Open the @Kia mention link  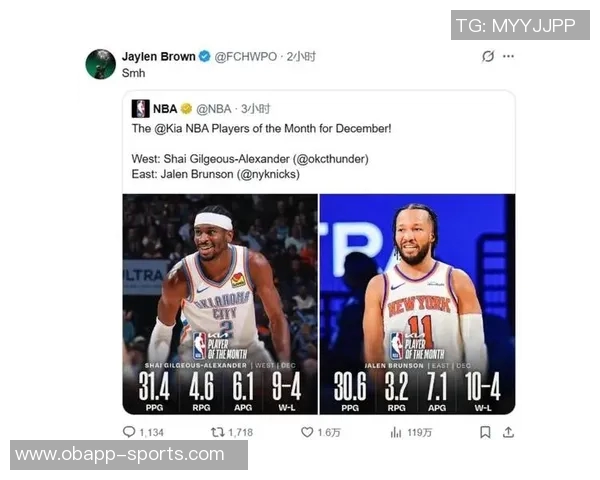pyautogui.click(x=168, y=128)
